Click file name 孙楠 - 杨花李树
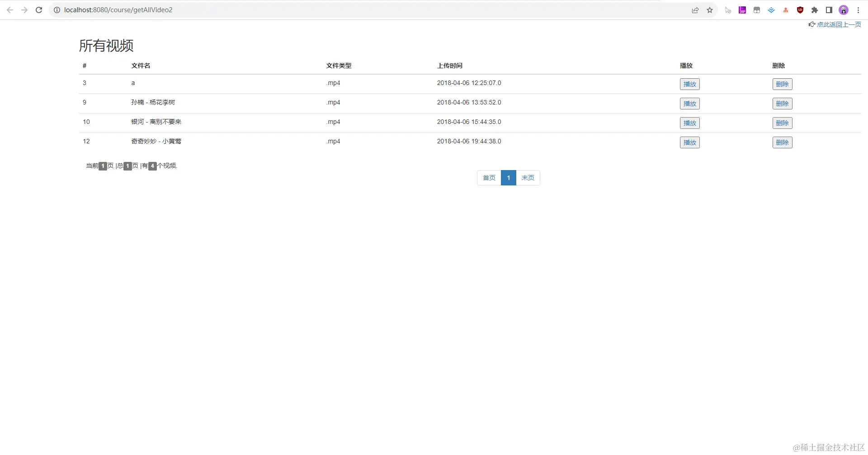 [x=153, y=102]
